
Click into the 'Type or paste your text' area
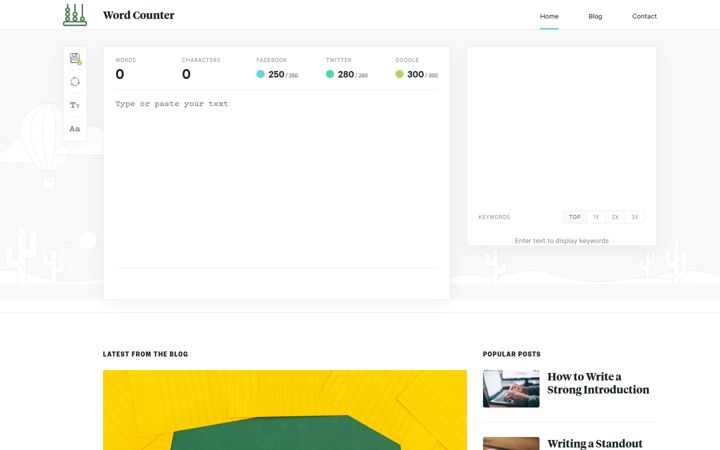click(x=276, y=181)
